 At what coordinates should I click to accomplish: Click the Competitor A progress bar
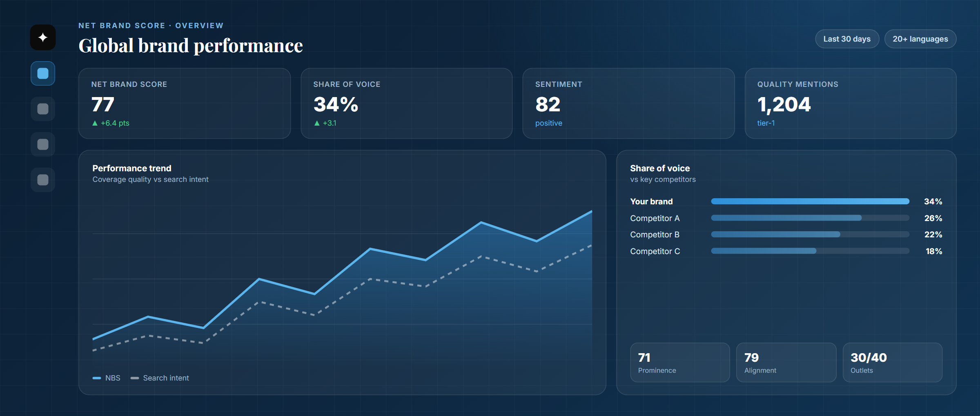[810, 218]
